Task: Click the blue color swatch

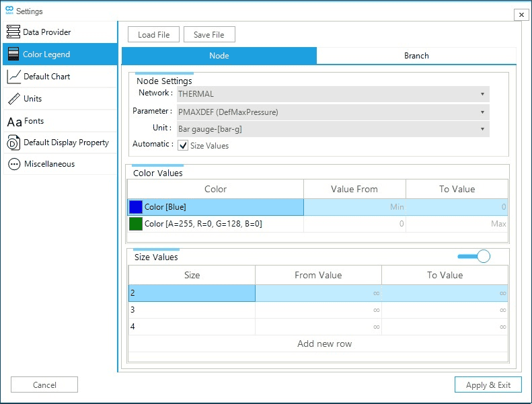Action: pos(136,207)
